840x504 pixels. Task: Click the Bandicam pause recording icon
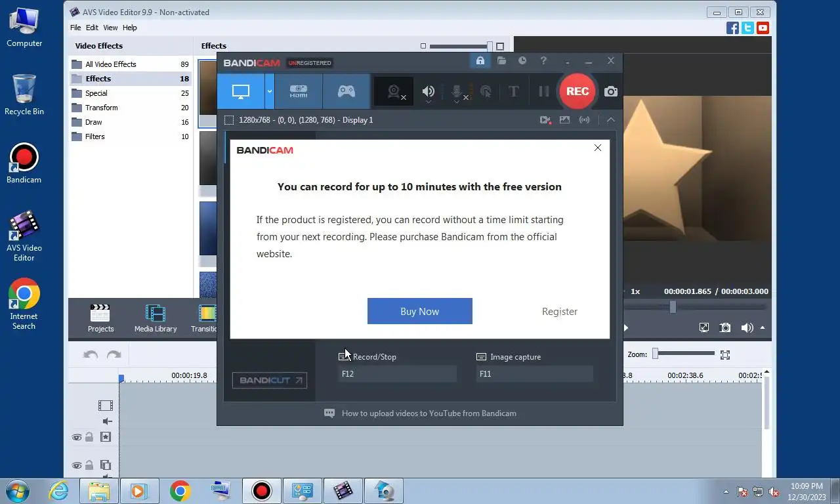click(543, 92)
